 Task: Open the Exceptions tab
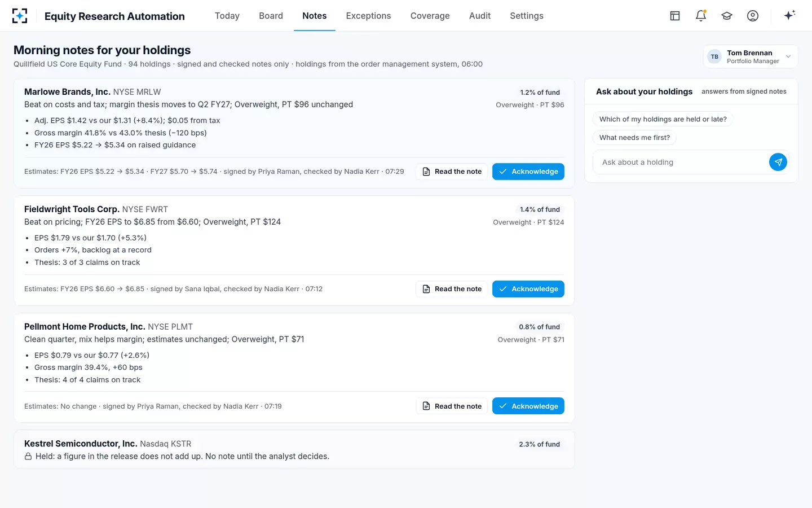(x=368, y=16)
